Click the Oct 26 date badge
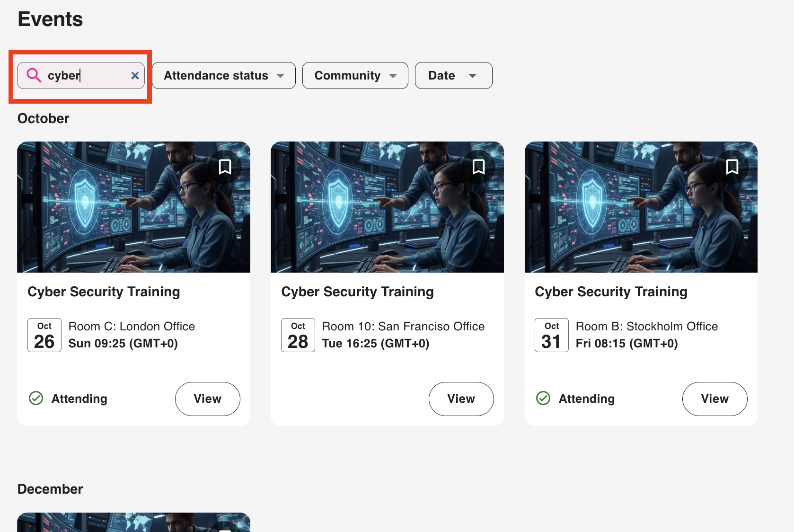794x532 pixels. click(x=44, y=335)
